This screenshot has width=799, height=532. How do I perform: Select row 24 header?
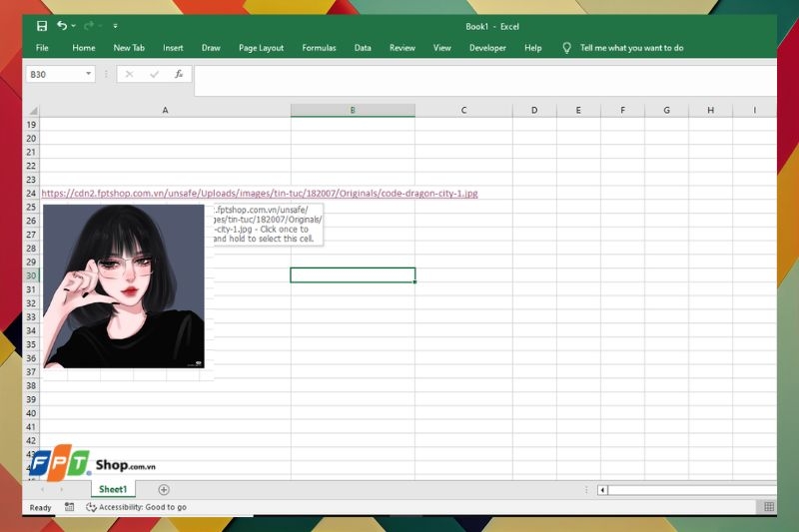[x=32, y=194]
